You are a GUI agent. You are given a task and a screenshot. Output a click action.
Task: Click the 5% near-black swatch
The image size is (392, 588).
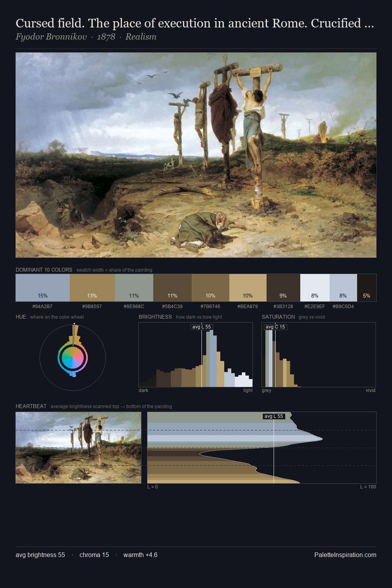(367, 288)
